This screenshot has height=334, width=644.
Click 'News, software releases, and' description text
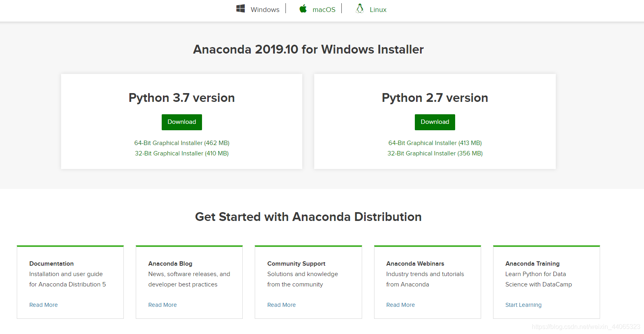point(189,274)
